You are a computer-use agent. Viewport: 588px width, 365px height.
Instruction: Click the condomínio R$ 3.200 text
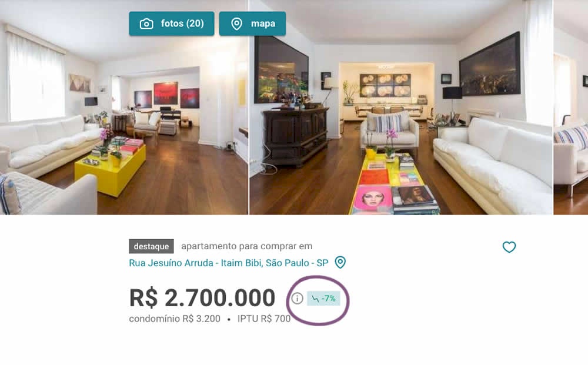175,319
